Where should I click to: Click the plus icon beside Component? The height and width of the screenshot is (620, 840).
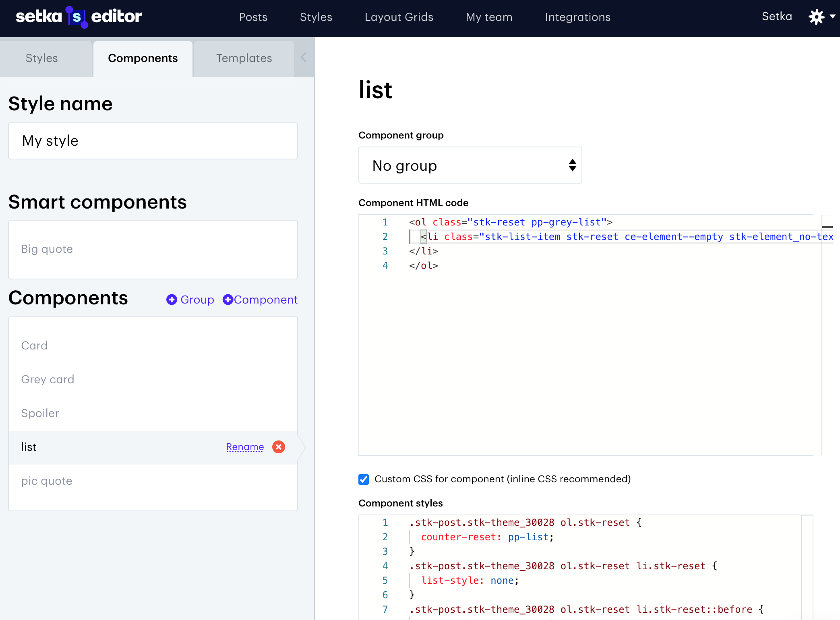pos(228,300)
